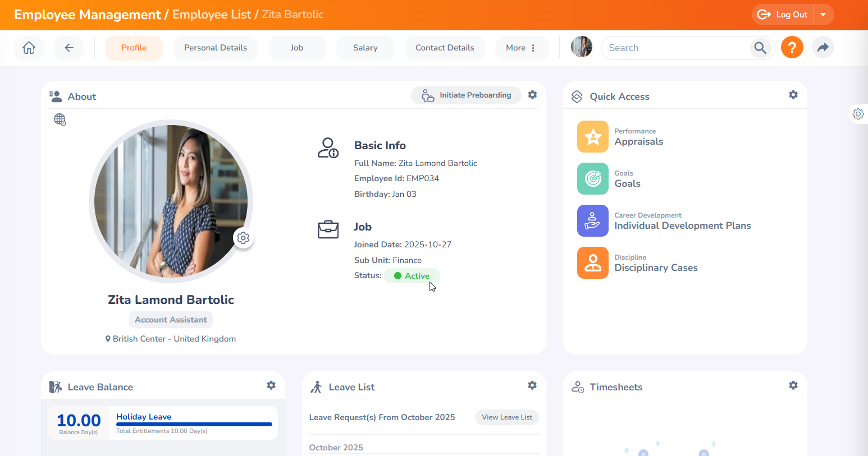Open the profile photo settings gear
This screenshot has width=868, height=456.
pos(243,238)
